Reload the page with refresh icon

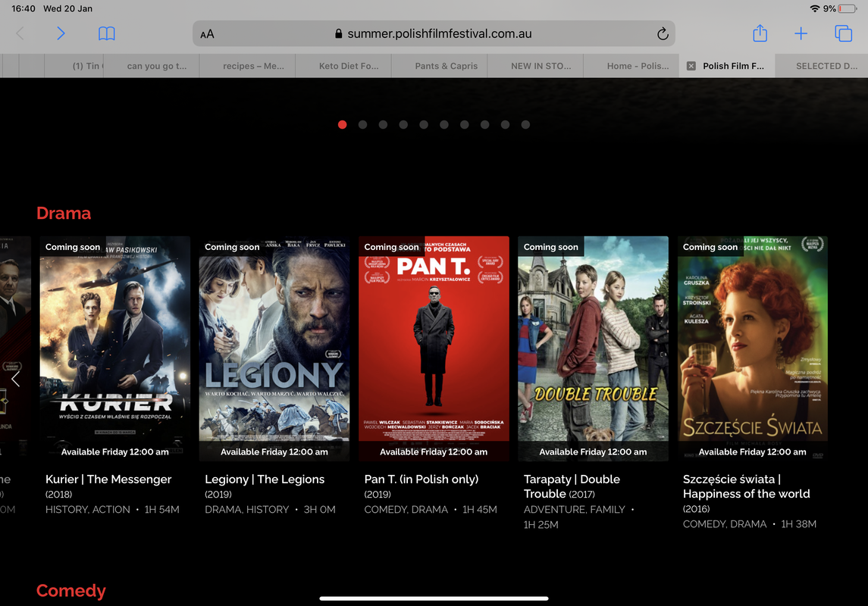point(662,34)
